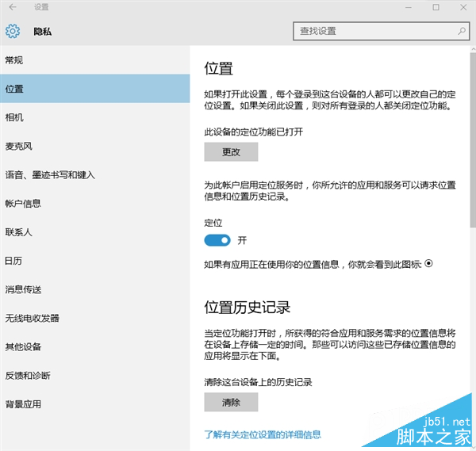
Task: Maximize the Settings window
Action: (x=436, y=7)
